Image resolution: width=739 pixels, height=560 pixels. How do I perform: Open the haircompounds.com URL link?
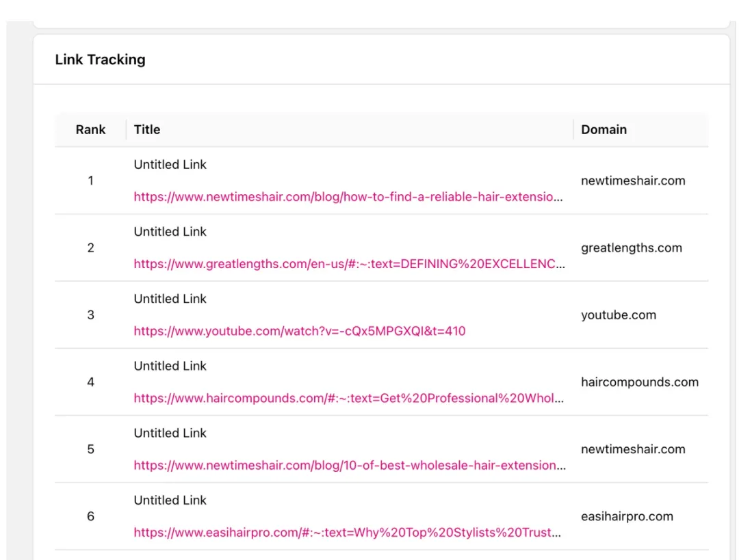pyautogui.click(x=349, y=398)
